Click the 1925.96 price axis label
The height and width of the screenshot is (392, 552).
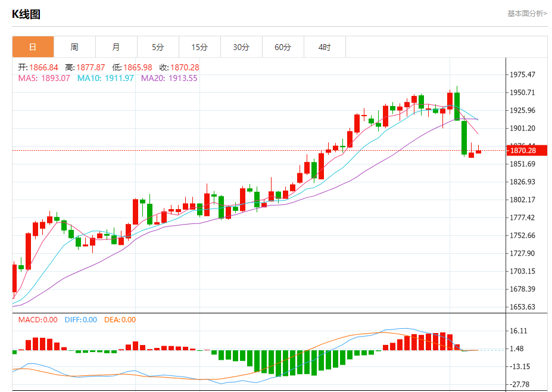pyautogui.click(x=522, y=110)
